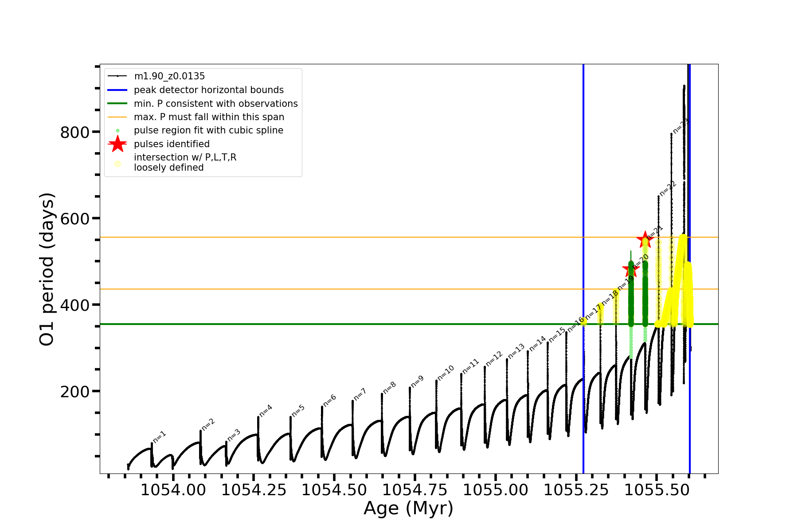The image size is (798, 532).
Task: Click the red star beside the n=21 label
Action: 645,239
